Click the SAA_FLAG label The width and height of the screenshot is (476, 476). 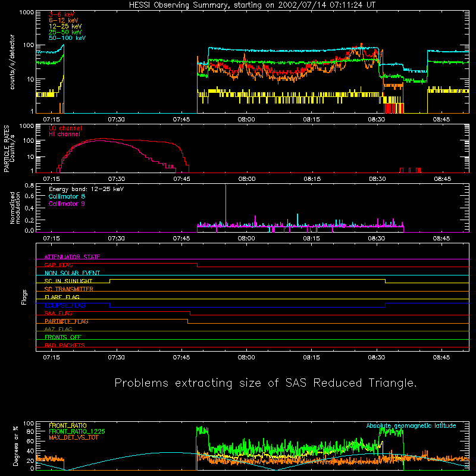[x=58, y=313]
